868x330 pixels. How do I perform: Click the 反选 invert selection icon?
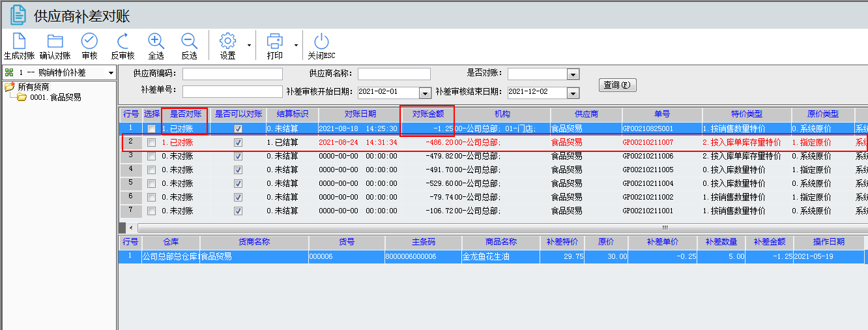point(189,41)
